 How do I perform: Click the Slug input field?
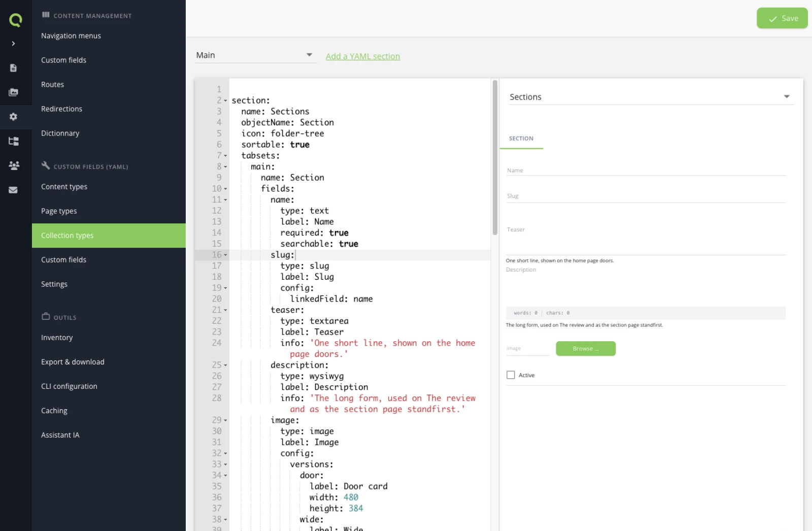tap(646, 196)
